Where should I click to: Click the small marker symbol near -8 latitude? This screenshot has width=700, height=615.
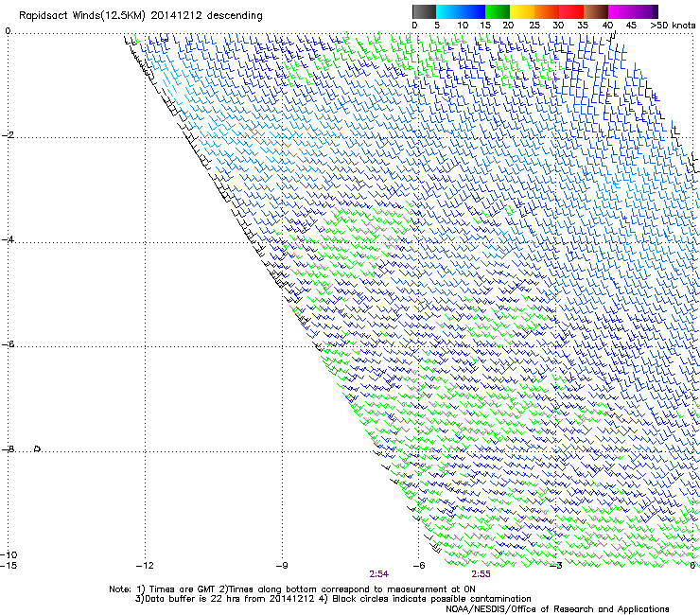click(38, 448)
